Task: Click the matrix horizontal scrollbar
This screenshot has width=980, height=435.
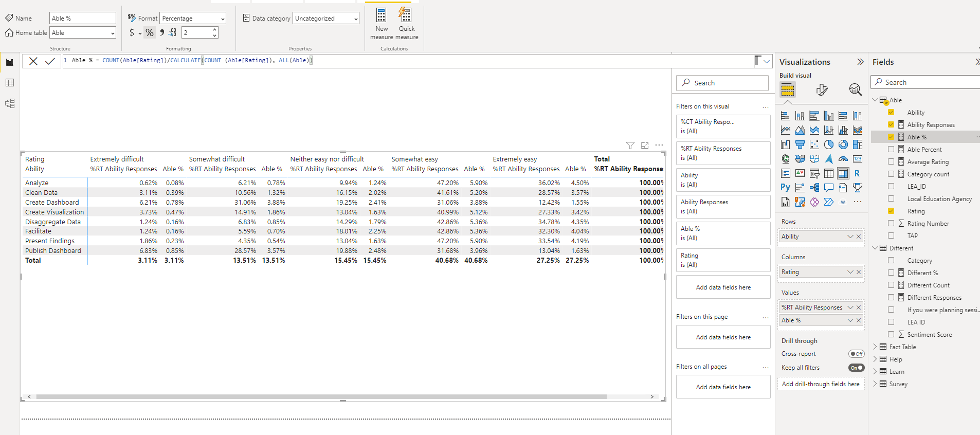Action: pos(321,397)
